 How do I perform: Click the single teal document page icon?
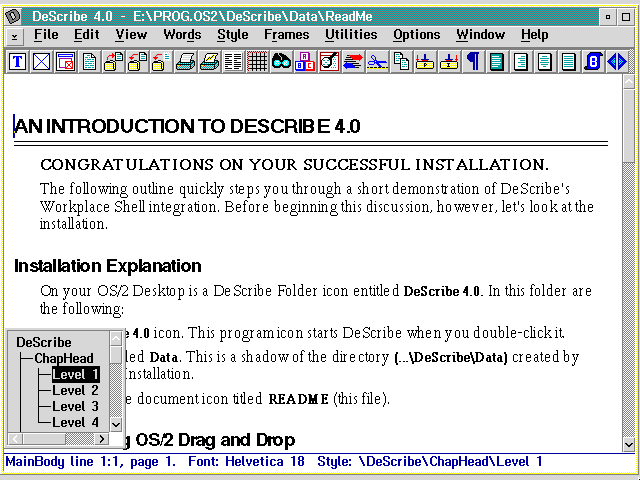pyautogui.click(x=89, y=62)
